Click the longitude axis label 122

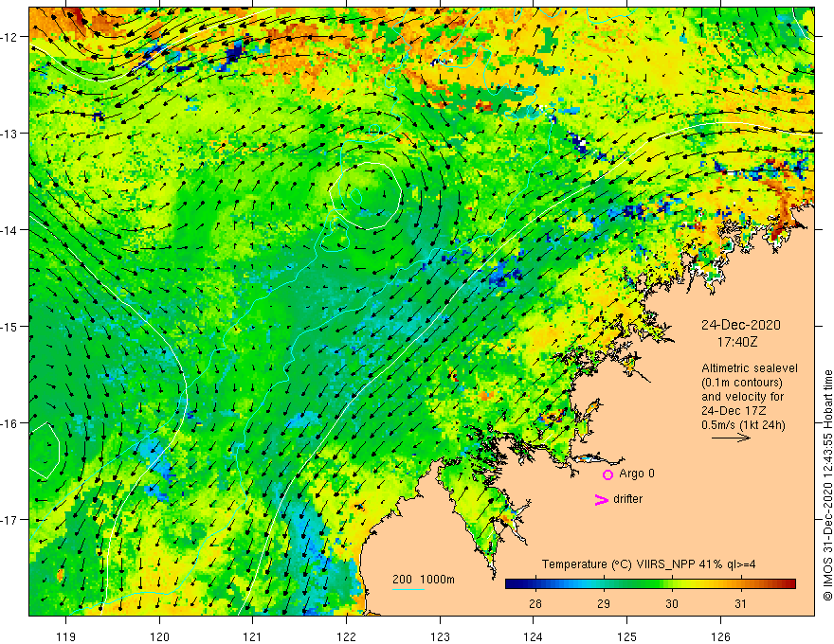[346, 636]
